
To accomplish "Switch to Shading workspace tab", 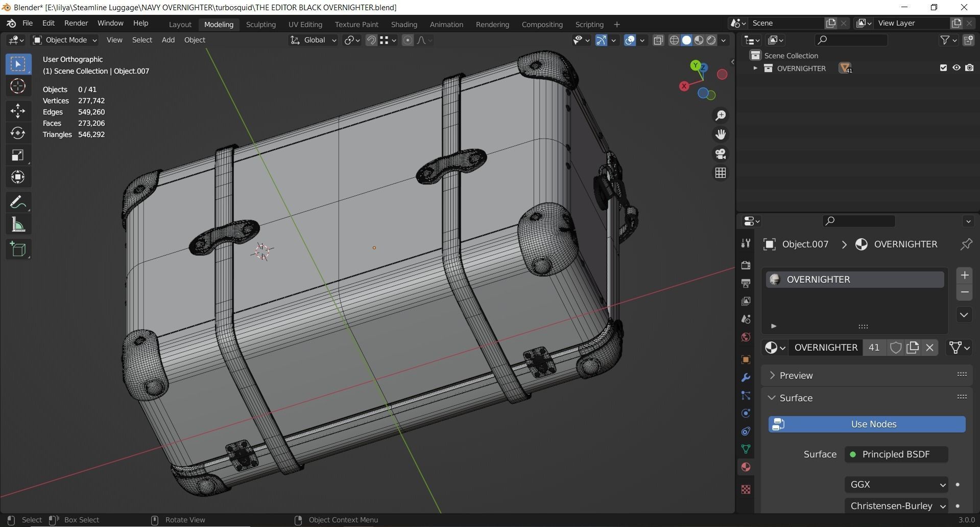I will 404,25.
